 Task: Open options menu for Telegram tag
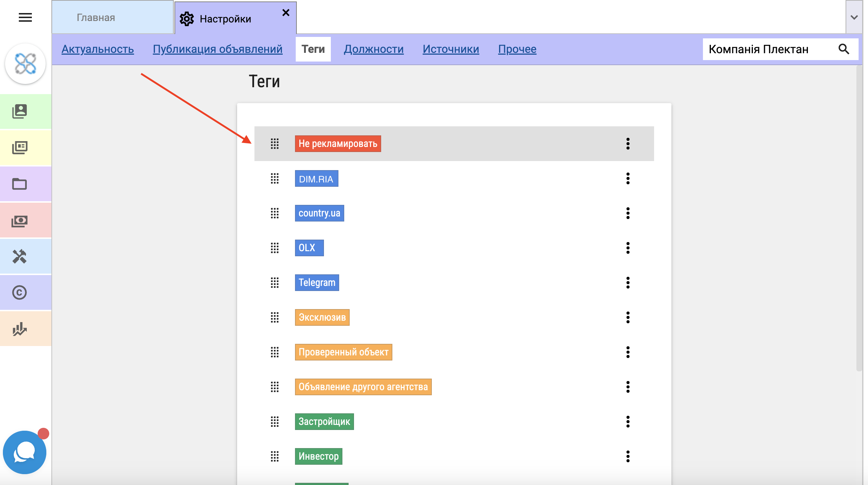[x=628, y=283]
